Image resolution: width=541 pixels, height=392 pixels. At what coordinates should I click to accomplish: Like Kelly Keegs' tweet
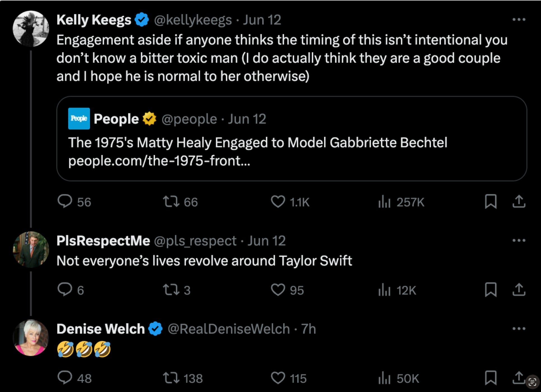pyautogui.click(x=278, y=202)
